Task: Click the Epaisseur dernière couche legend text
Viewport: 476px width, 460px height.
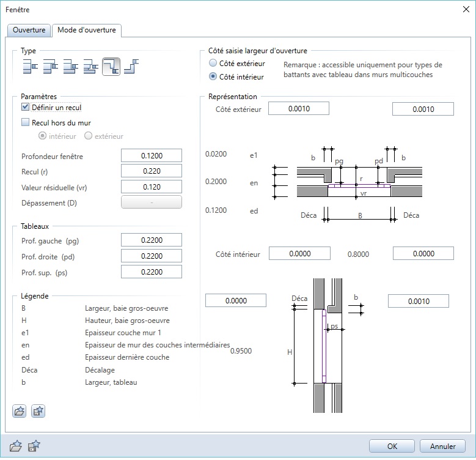Action: click(127, 357)
